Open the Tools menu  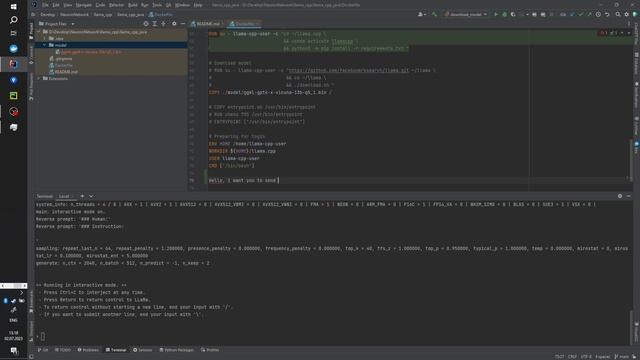157,5
